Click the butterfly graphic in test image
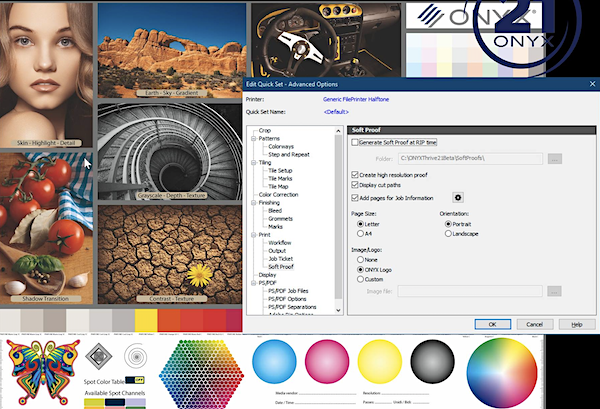Screen dimensions: 600x409 click(x=42, y=372)
